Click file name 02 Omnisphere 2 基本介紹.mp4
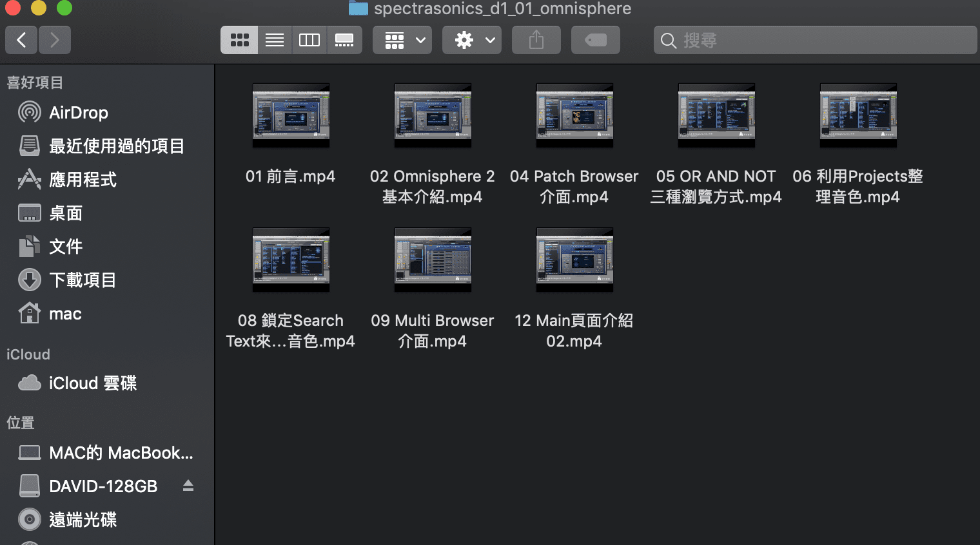The width and height of the screenshot is (980, 545). point(433,186)
